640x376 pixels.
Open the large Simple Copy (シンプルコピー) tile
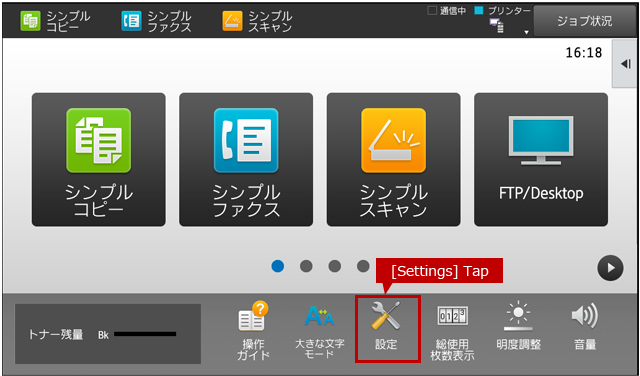tap(99, 160)
